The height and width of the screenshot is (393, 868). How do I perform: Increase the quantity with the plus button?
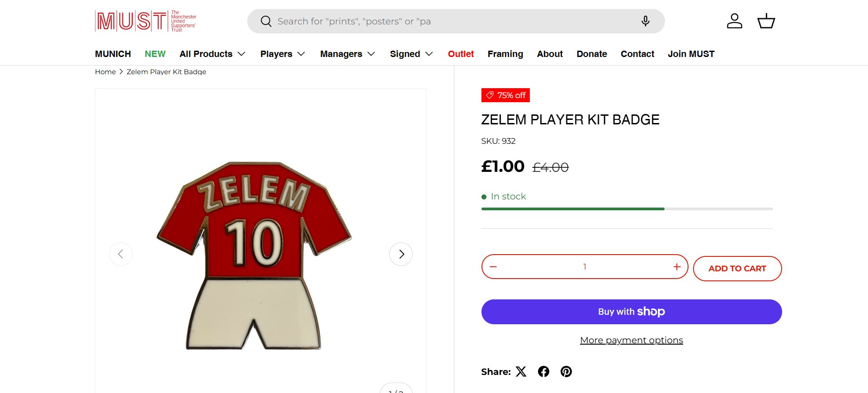point(677,267)
